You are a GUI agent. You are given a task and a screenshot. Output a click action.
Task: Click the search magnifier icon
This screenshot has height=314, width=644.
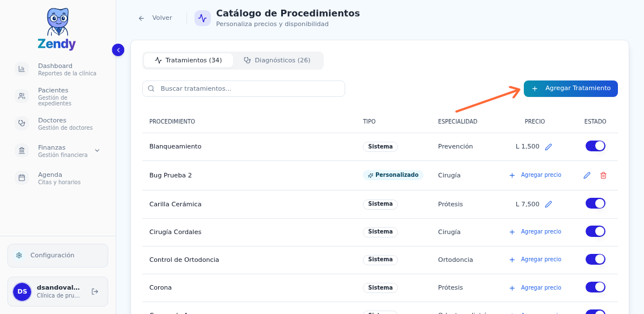[x=151, y=88]
